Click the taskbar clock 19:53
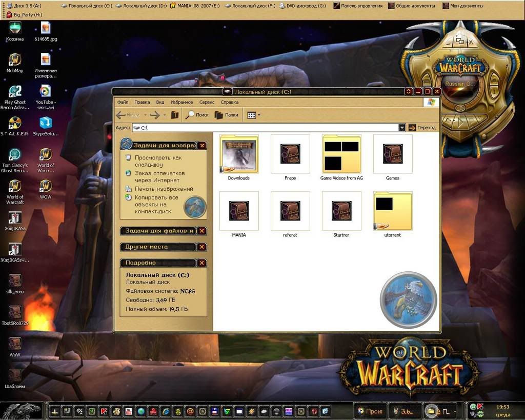The image size is (525, 420). (x=502, y=407)
